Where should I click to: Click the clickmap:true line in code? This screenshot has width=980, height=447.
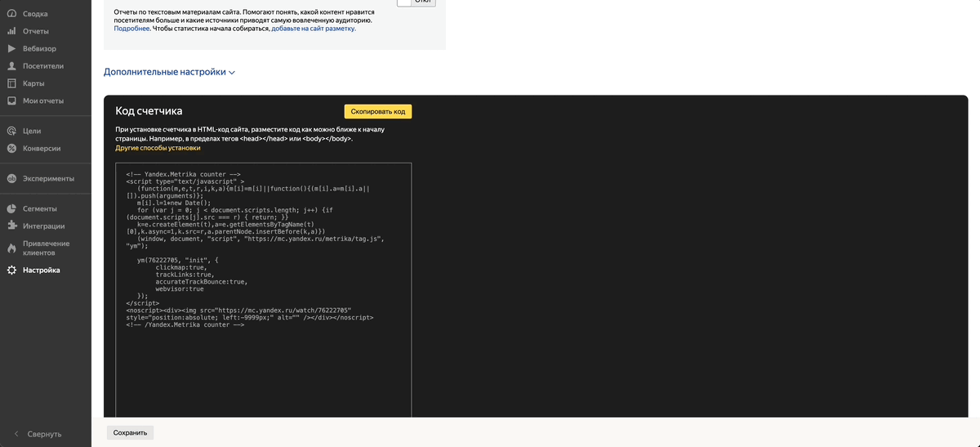point(181,267)
